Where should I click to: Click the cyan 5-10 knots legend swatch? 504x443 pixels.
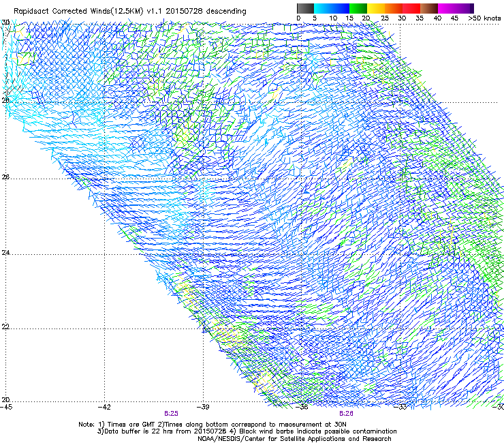pos(323,8)
